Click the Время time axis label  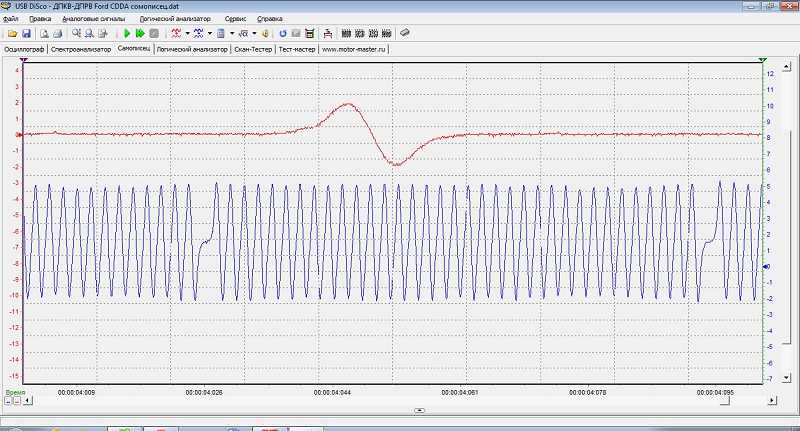[15, 392]
